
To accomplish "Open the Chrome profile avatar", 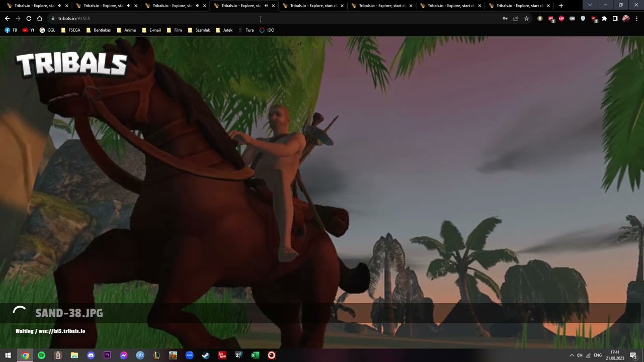I will click(x=626, y=19).
